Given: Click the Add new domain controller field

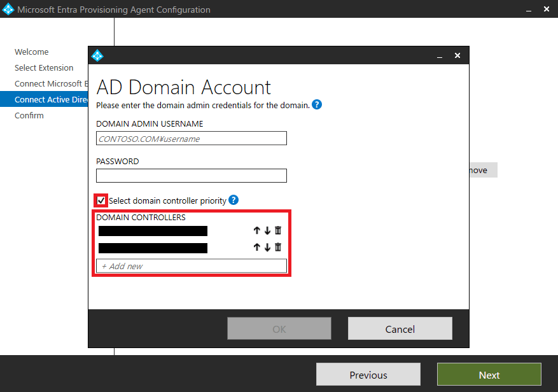Looking at the screenshot, I should pyautogui.click(x=192, y=266).
